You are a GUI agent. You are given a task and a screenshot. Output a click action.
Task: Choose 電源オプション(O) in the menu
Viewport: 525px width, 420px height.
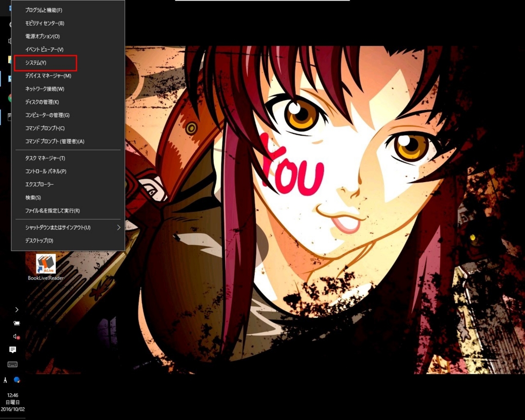point(68,36)
